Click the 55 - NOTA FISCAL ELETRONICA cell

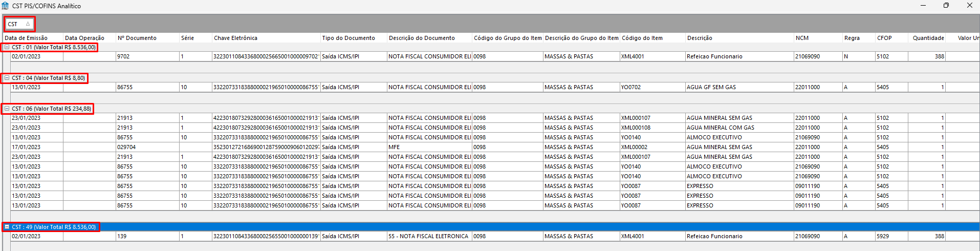(429, 236)
